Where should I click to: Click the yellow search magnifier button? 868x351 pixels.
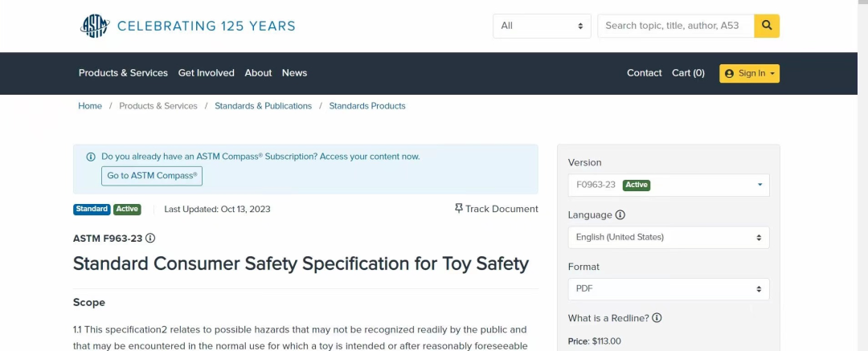click(767, 26)
